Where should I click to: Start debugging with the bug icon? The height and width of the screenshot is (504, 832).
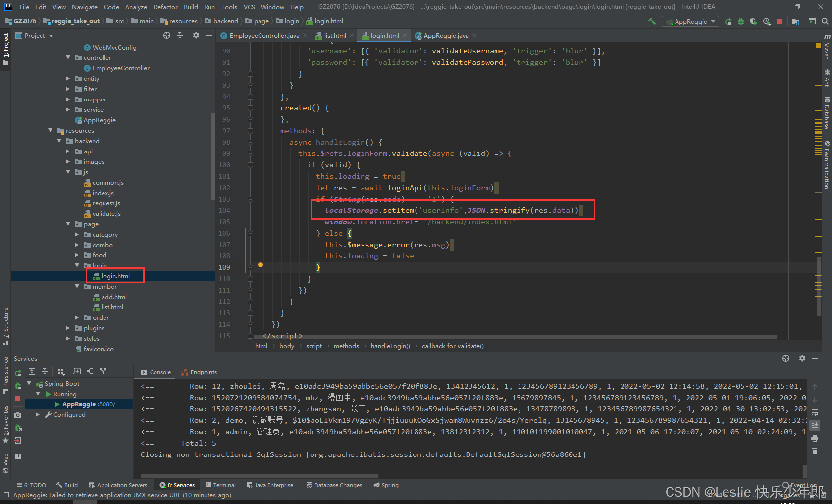[741, 21]
